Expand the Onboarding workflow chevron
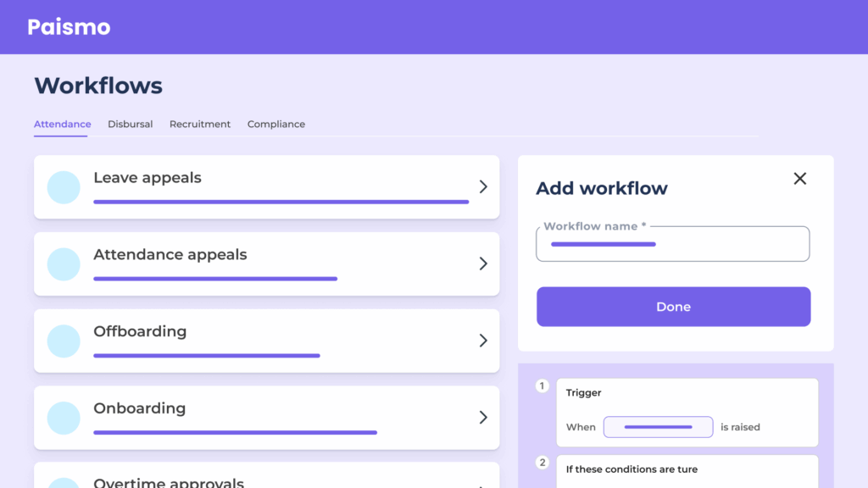The width and height of the screenshot is (868, 488). click(483, 418)
